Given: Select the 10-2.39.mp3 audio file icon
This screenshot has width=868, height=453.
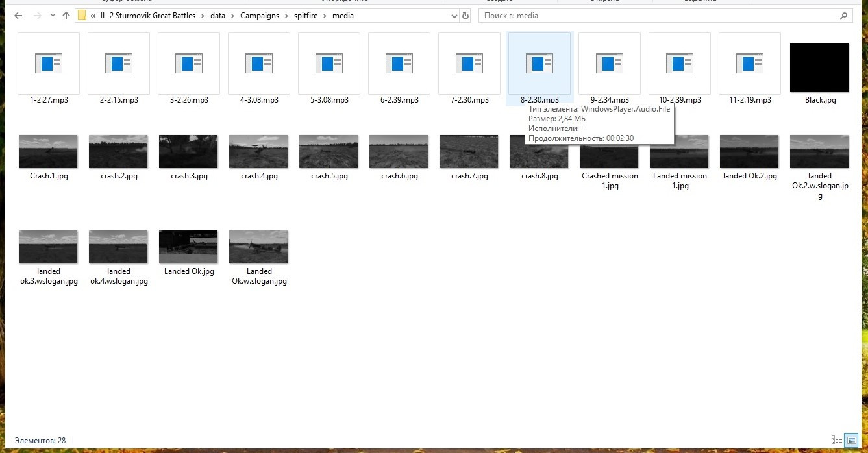Looking at the screenshot, I should point(680,64).
